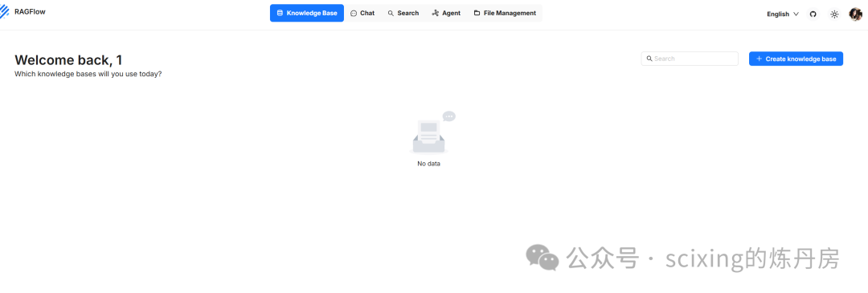The height and width of the screenshot is (293, 868).
Task: Switch to the Chat tab
Action: tap(362, 14)
